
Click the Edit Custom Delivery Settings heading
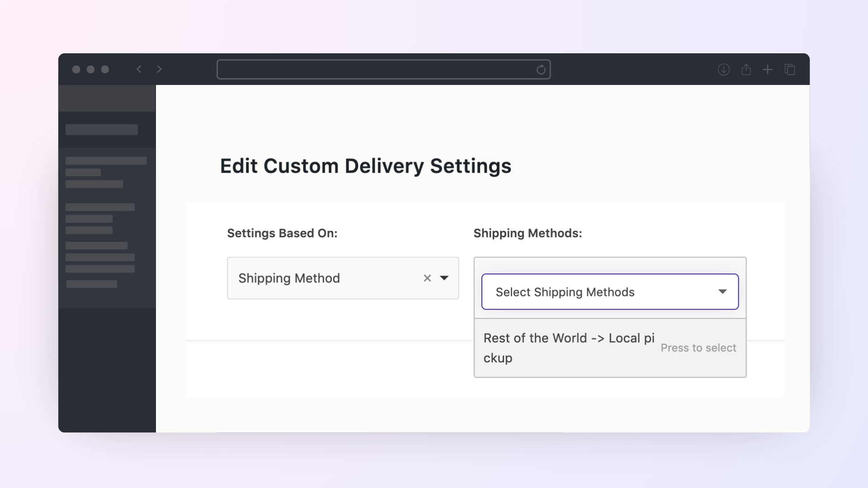[365, 166]
